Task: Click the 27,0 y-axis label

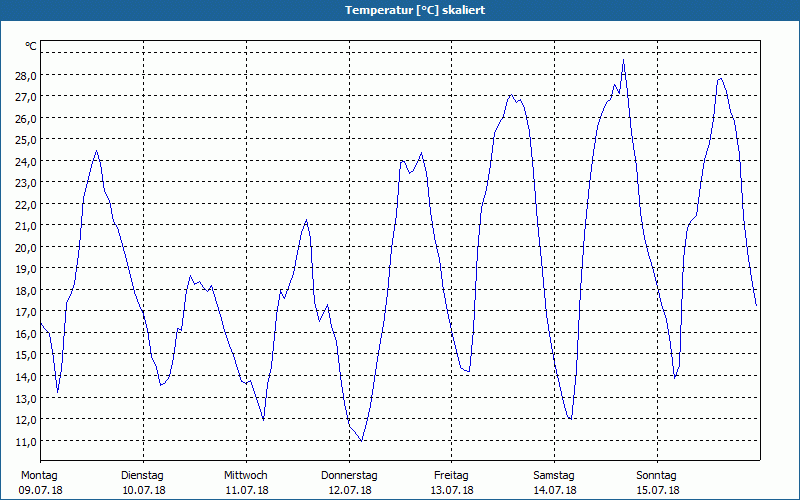Action: click(x=26, y=97)
